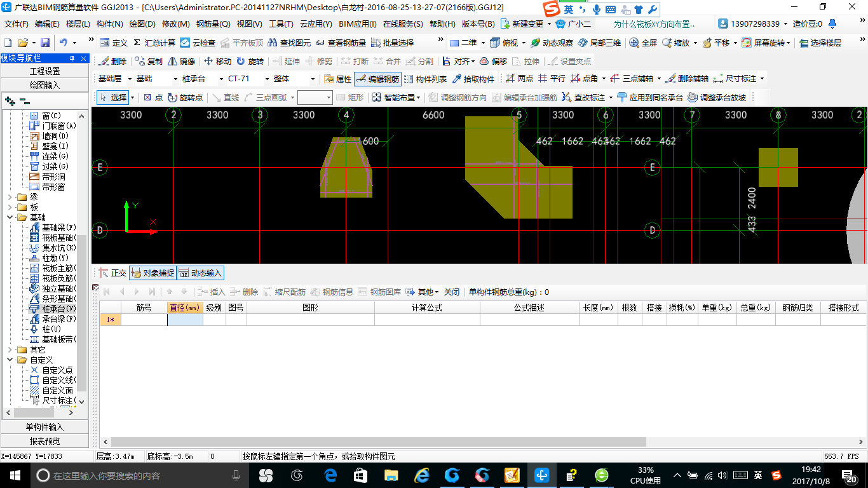Click the Windows search box on taskbar
Image resolution: width=868 pixels, height=488 pixels.
(140, 475)
